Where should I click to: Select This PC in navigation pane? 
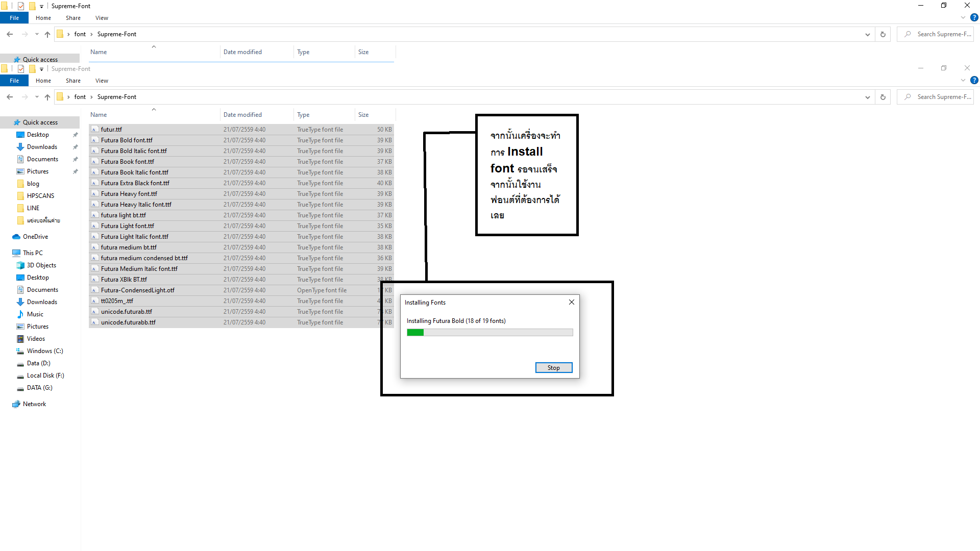[x=33, y=253]
